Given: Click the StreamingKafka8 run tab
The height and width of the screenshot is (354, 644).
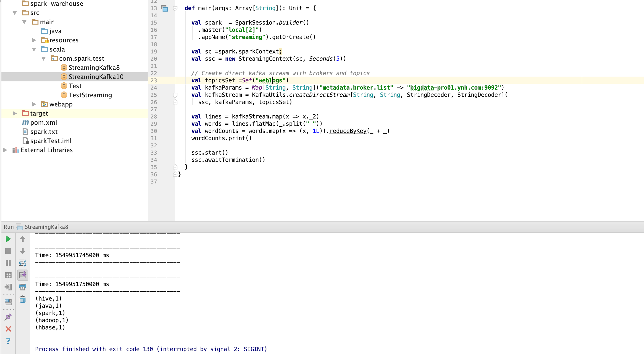Looking at the screenshot, I should (43, 227).
